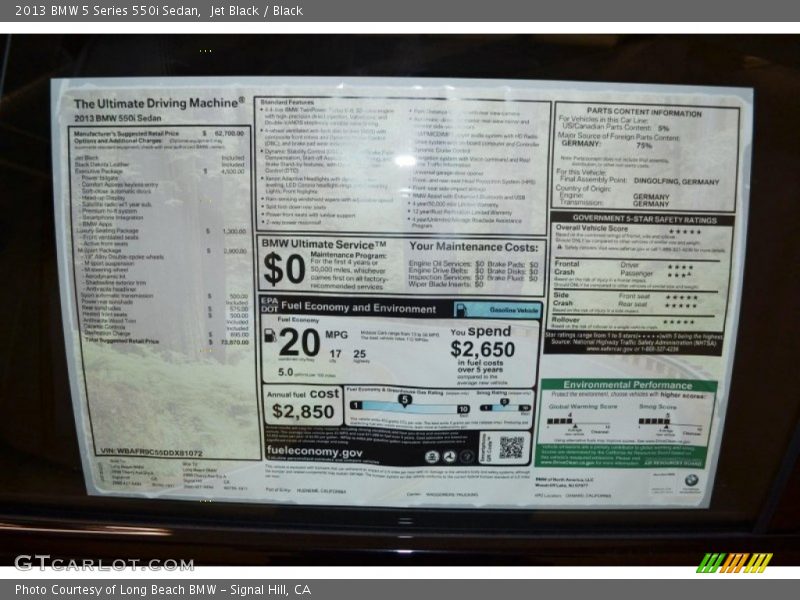Viewport: 800px width, 600px height.
Task: Click the '17' city MPG value
Action: pos(335,354)
